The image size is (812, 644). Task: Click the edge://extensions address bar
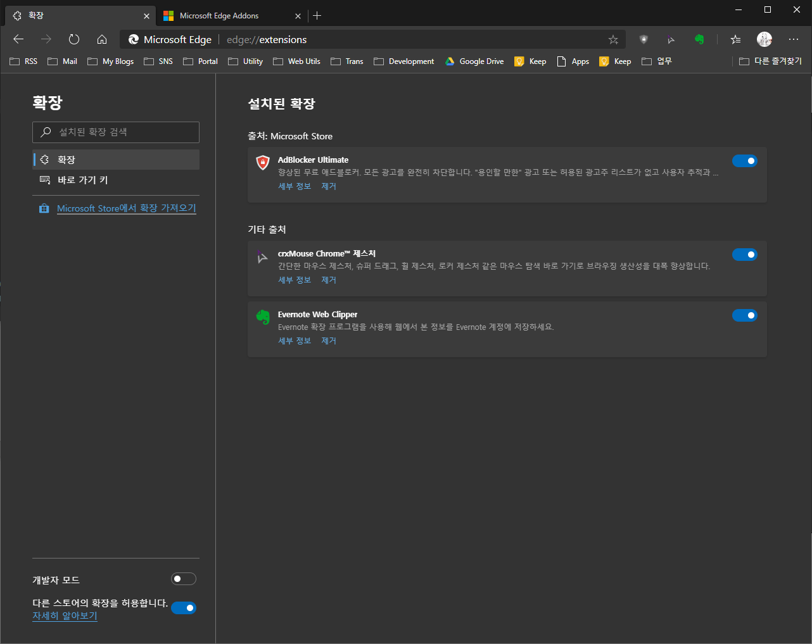(x=372, y=39)
